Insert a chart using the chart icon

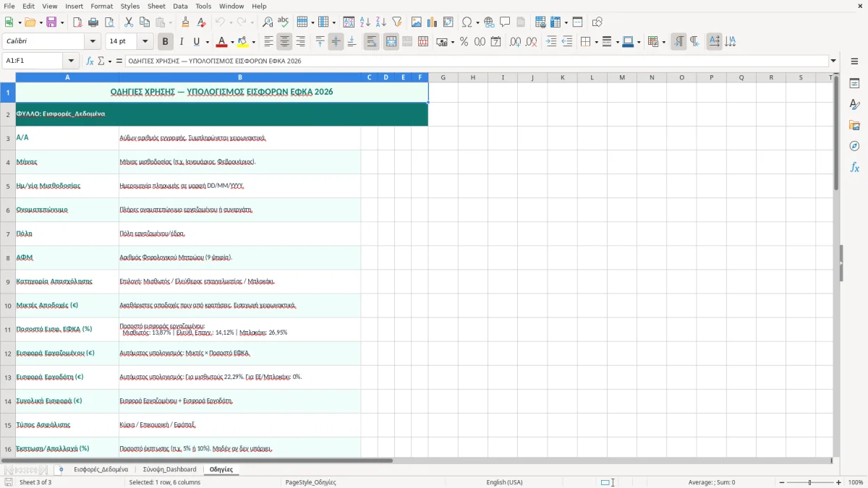click(433, 22)
